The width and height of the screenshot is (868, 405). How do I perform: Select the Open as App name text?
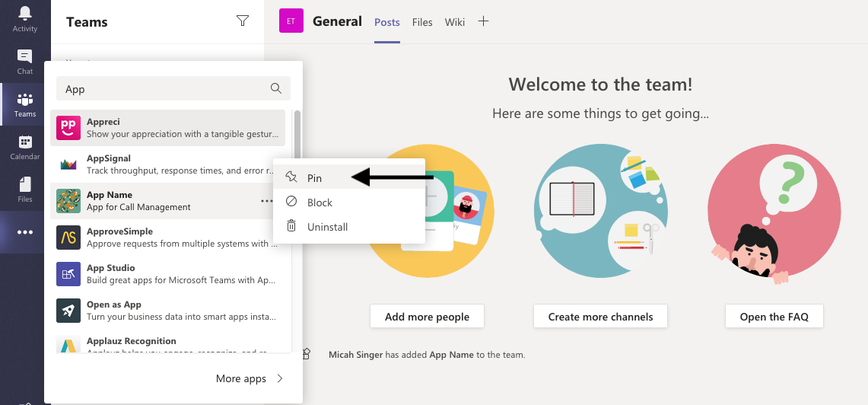point(114,305)
